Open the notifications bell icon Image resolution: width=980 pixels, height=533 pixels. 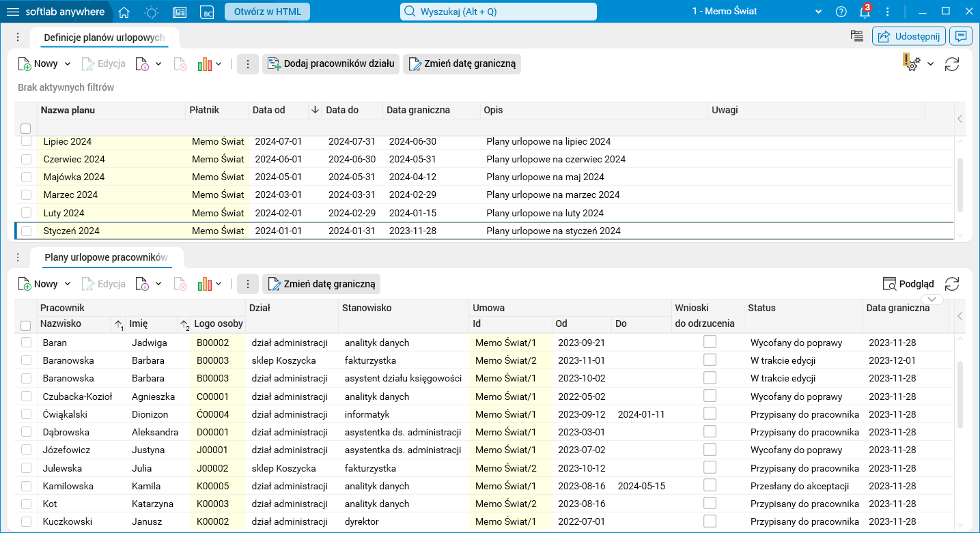point(865,12)
